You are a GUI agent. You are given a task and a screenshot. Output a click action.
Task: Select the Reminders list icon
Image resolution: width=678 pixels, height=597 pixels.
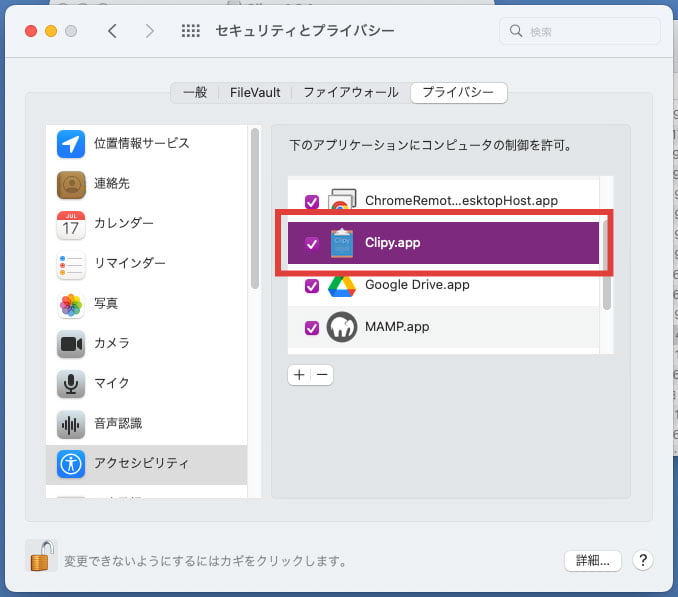pyautogui.click(x=71, y=264)
